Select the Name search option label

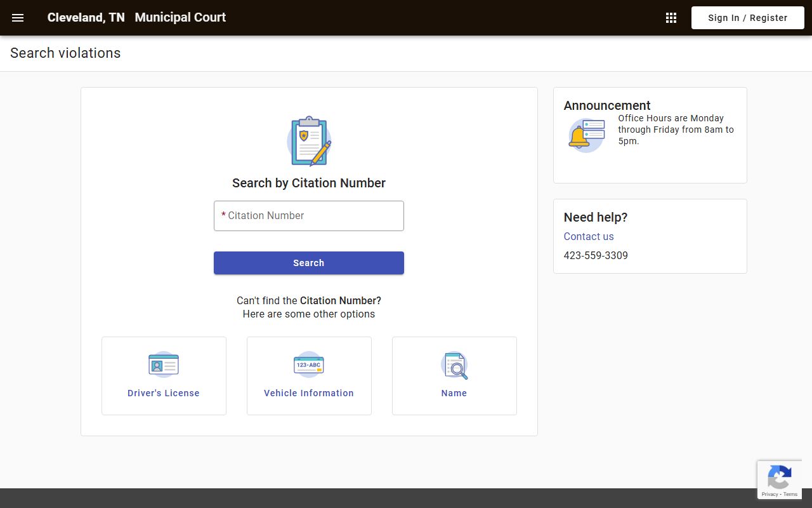(x=454, y=393)
